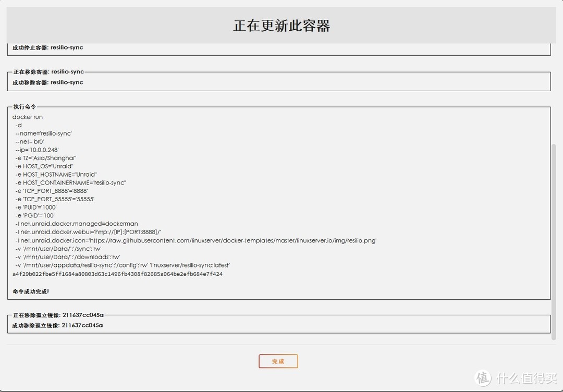
Task: Select the docker run command line
Action: (x=27, y=117)
